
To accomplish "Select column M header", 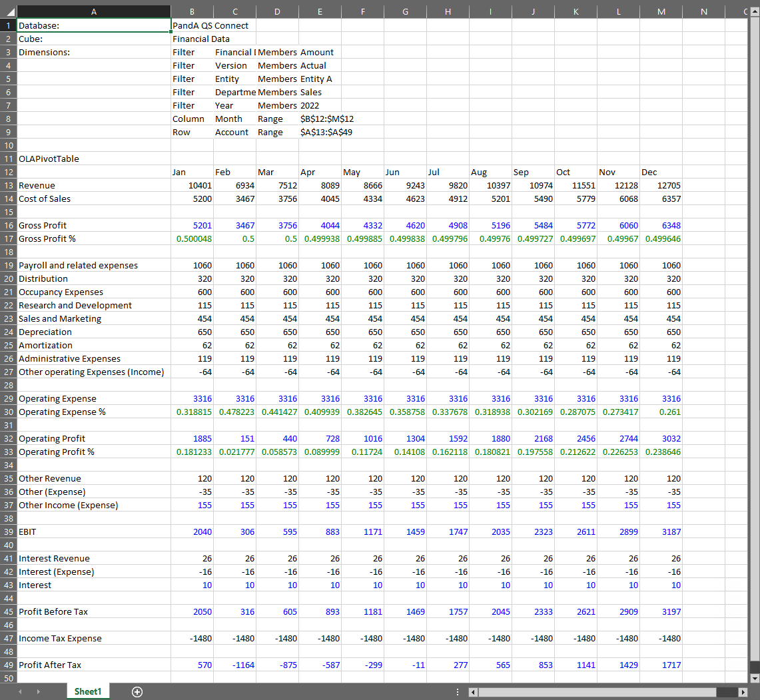I will tap(661, 11).
